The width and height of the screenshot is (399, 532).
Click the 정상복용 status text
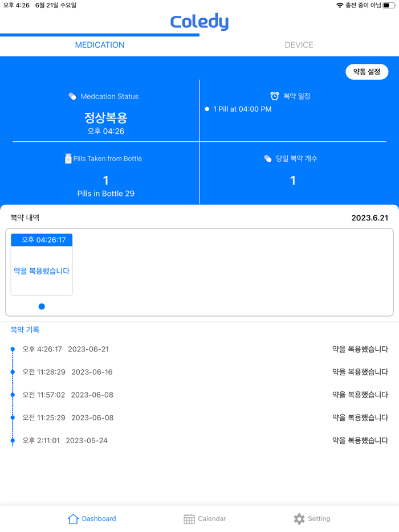(105, 118)
